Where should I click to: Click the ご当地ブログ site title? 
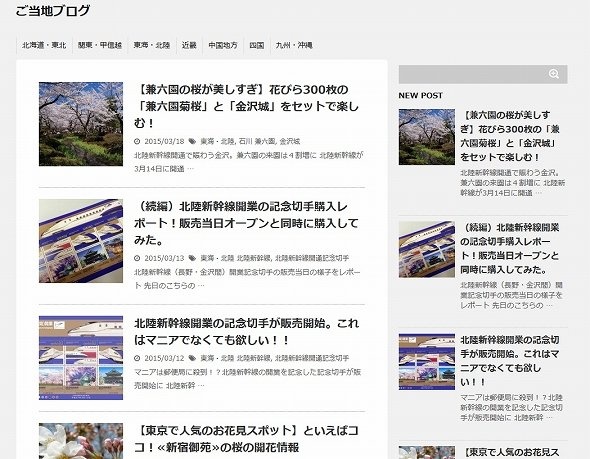53,11
